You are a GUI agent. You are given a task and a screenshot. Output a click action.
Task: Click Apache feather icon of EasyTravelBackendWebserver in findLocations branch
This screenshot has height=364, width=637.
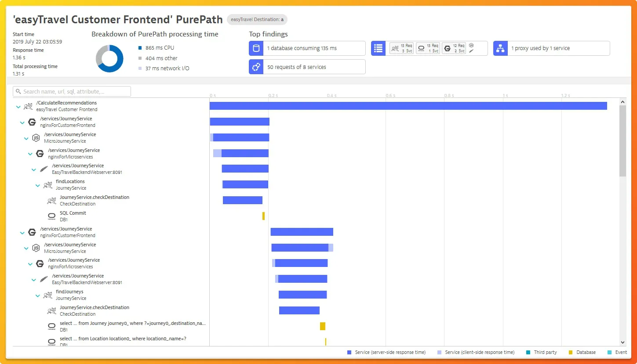44,169
